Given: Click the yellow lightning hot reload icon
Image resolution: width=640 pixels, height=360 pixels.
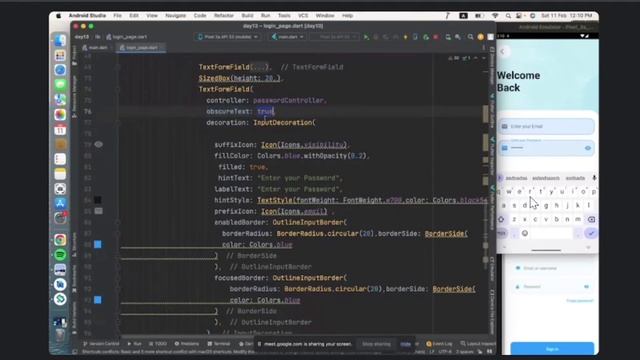Looking at the screenshot, I should pyautogui.click(x=405, y=37).
